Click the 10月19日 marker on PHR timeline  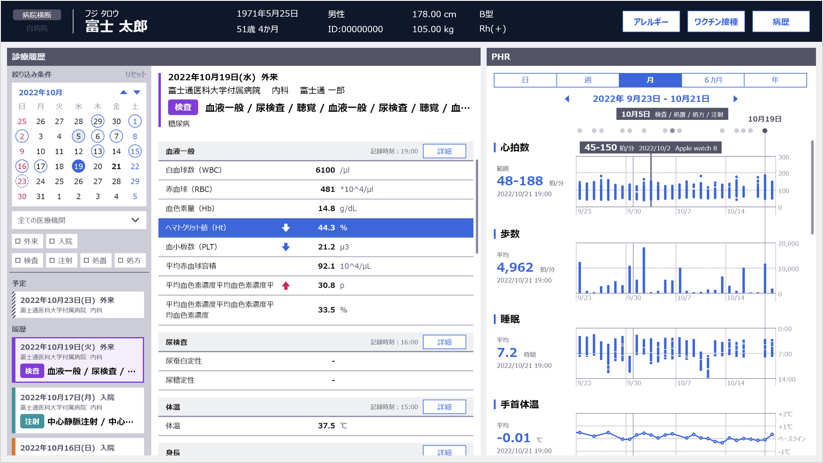(x=765, y=130)
